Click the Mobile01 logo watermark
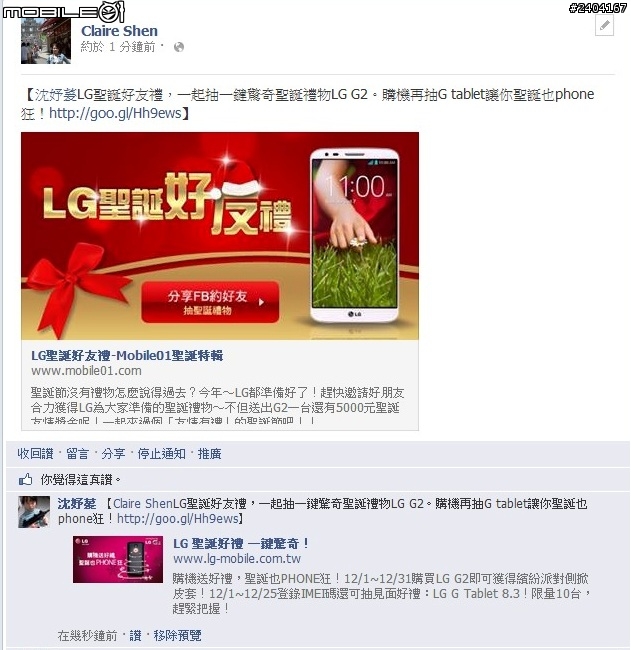The height and width of the screenshot is (650, 631). point(63,11)
